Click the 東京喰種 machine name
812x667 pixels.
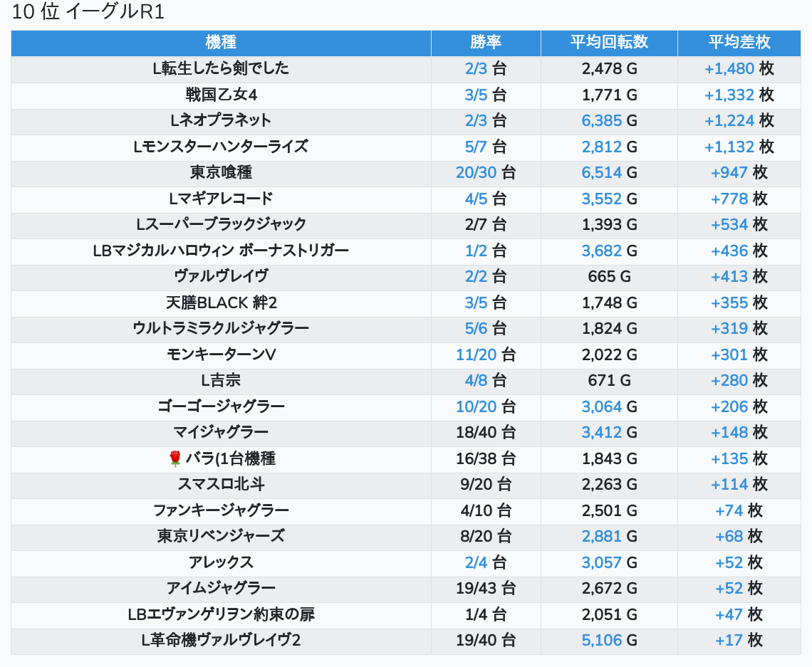click(x=221, y=173)
